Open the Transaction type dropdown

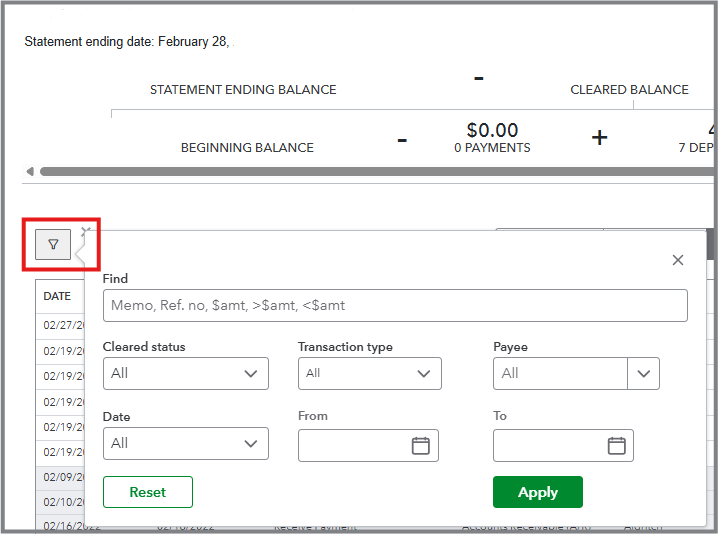[369, 373]
